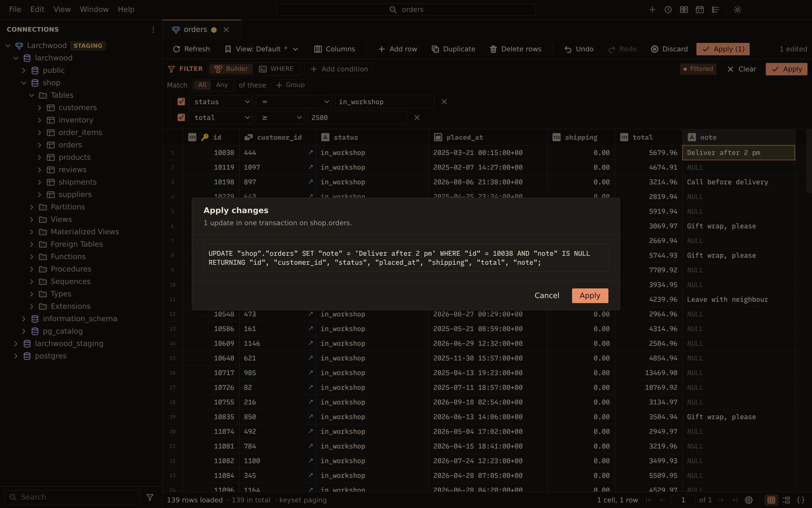The image size is (812, 508).
Task: Remove the total filter condition
Action: tap(417, 117)
